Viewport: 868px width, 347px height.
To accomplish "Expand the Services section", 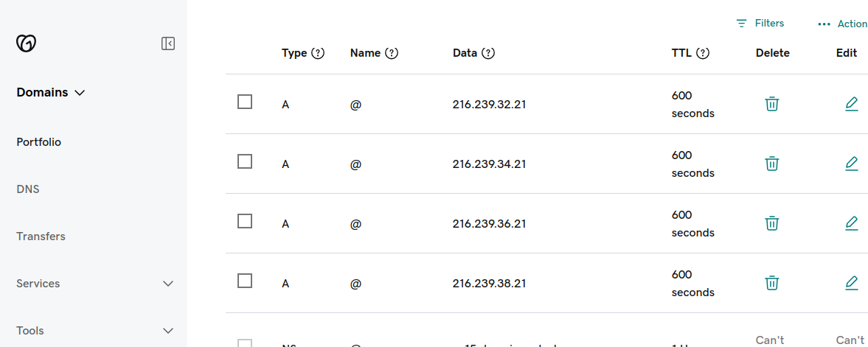I will click(168, 284).
